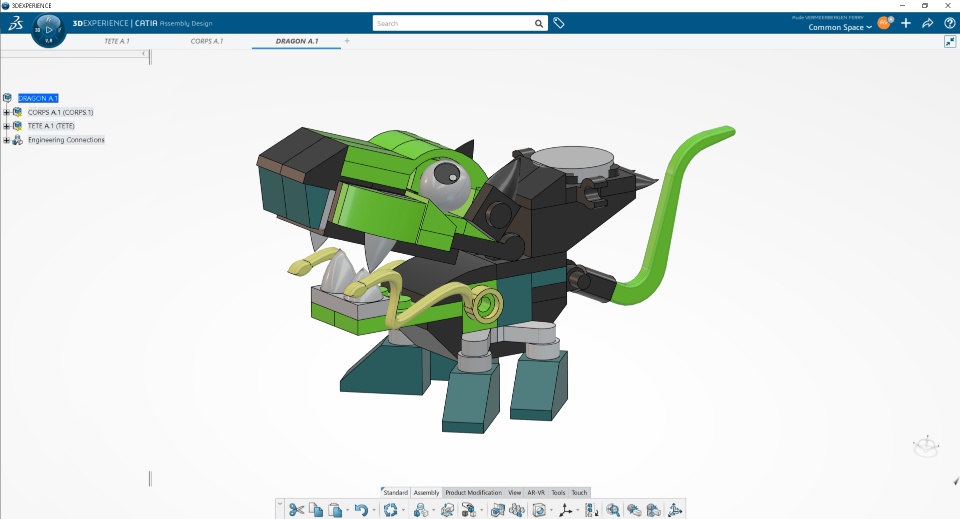Viewport: 960px width, 519px height.
Task: Click the Share arrow icon
Action: [x=928, y=23]
